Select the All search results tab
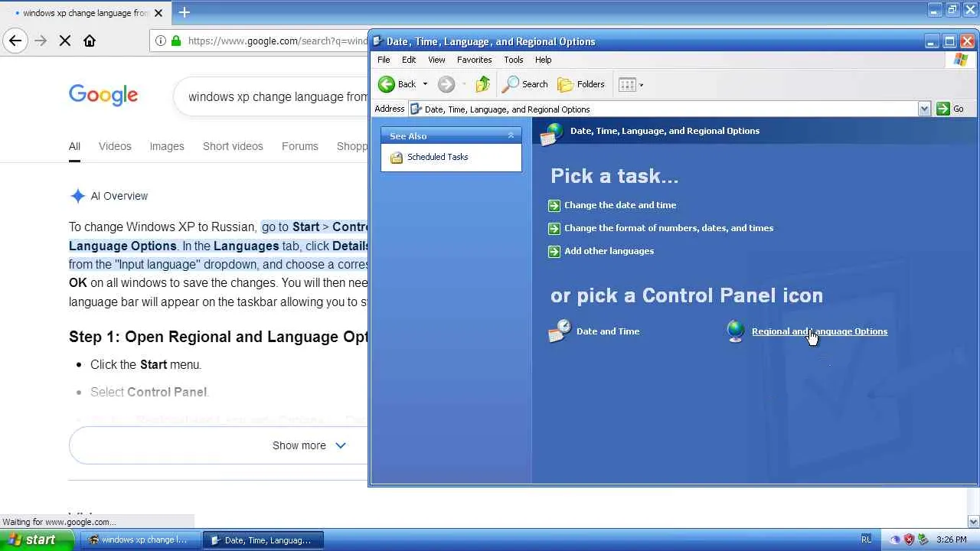The height and width of the screenshot is (551, 980). [74, 146]
